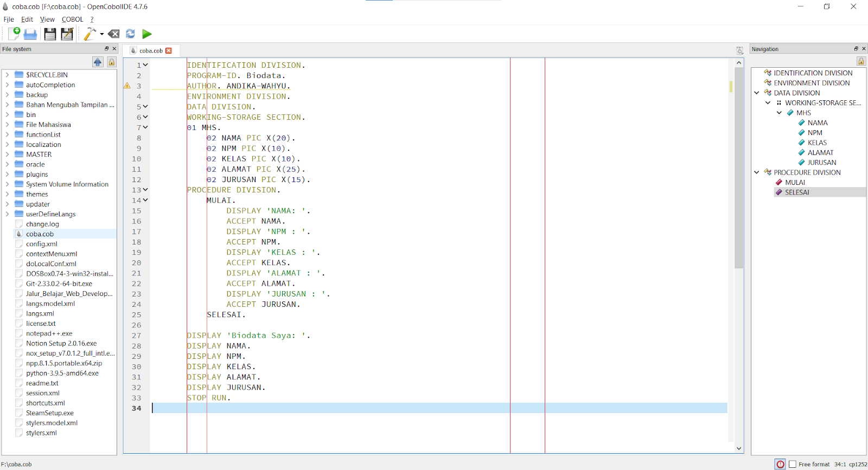Viewport: 868px width, 470px height.
Task: Click the cp1252 encoding in status bar
Action: point(858,464)
